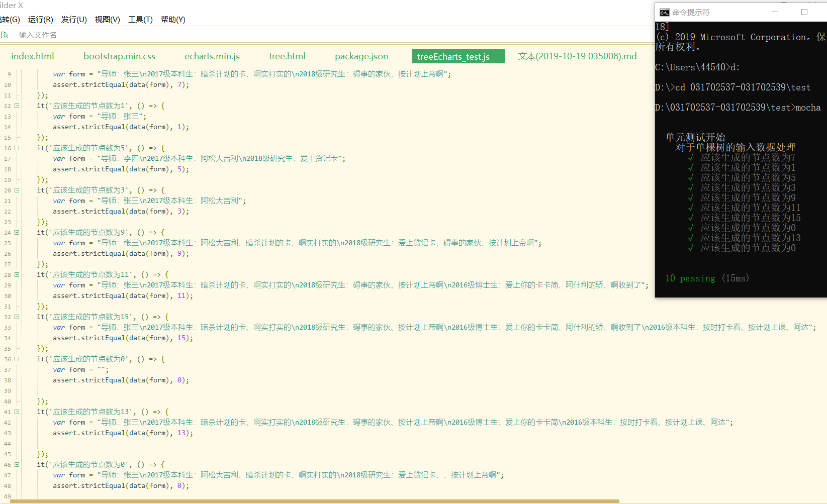Image resolution: width=827 pixels, height=504 pixels.
Task: Switch to the tree.html tab
Action: point(287,56)
